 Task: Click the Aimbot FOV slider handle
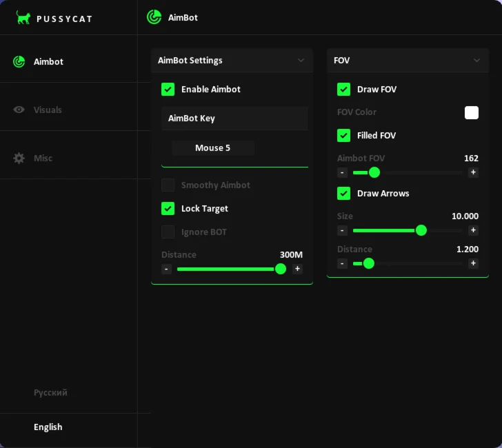tap(374, 172)
